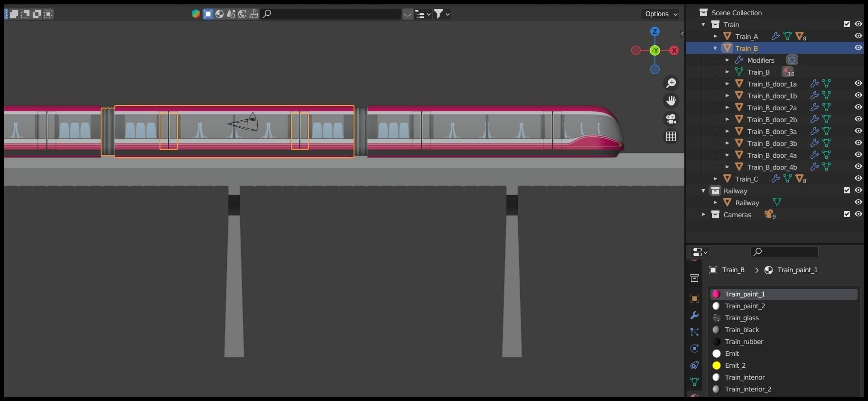Image resolution: width=868 pixels, height=401 pixels.
Task: Expand the Cameras collection
Action: point(704,214)
